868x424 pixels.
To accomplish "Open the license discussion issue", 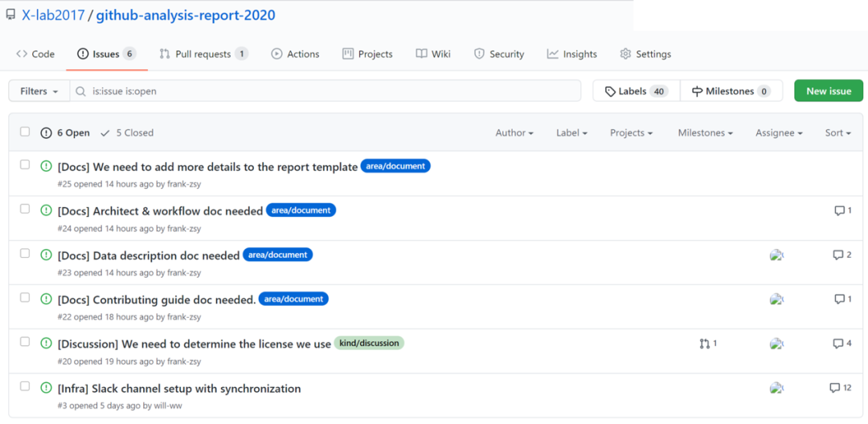I will coord(194,344).
